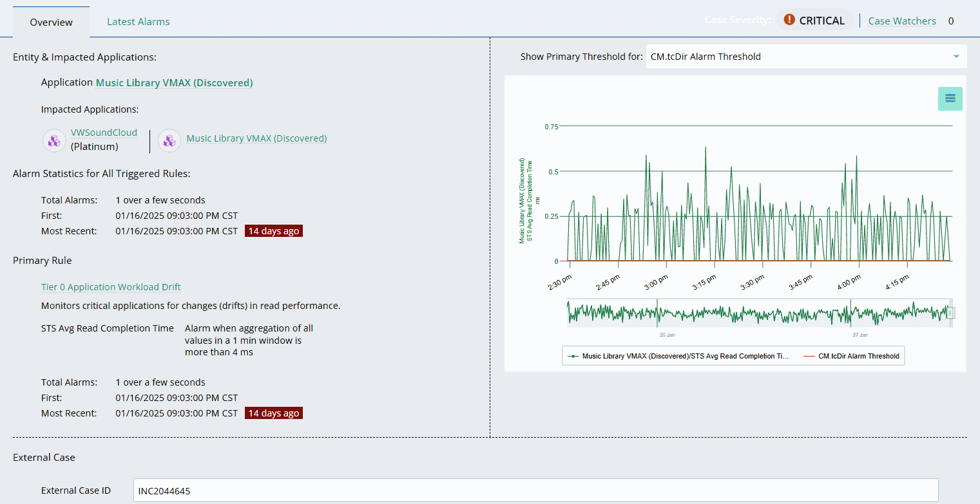Open the Show Primary Threshold dropdown

(806, 57)
